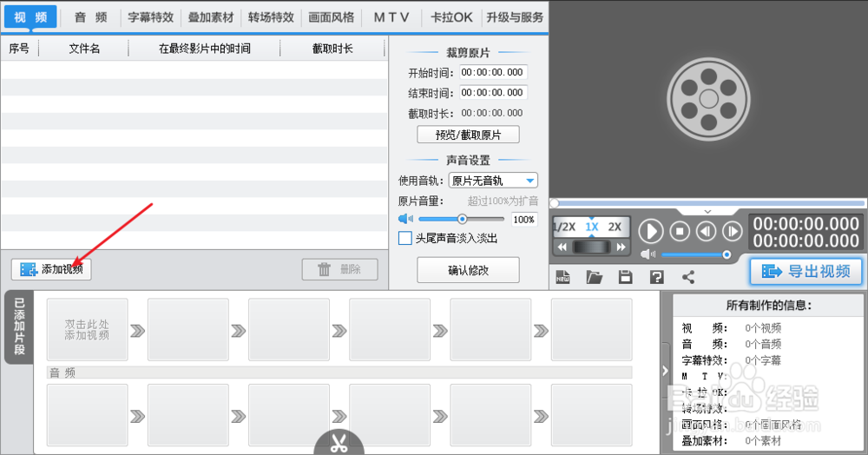This screenshot has width=868, height=455.
Task: Open the 使用音轨 dropdown
Action: coord(493,181)
